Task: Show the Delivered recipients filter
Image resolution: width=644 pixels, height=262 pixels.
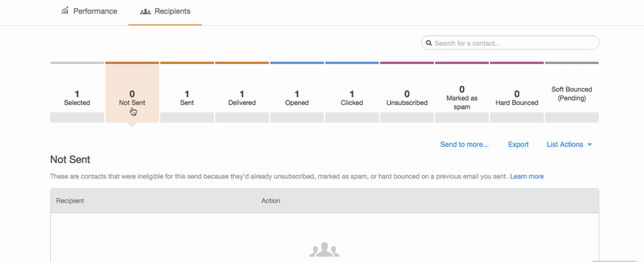Action: pyautogui.click(x=242, y=98)
